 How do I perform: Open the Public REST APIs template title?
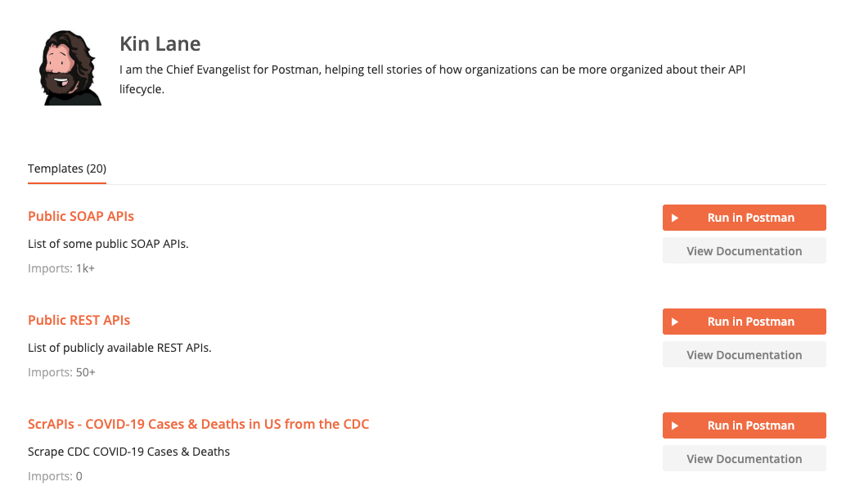tap(79, 320)
